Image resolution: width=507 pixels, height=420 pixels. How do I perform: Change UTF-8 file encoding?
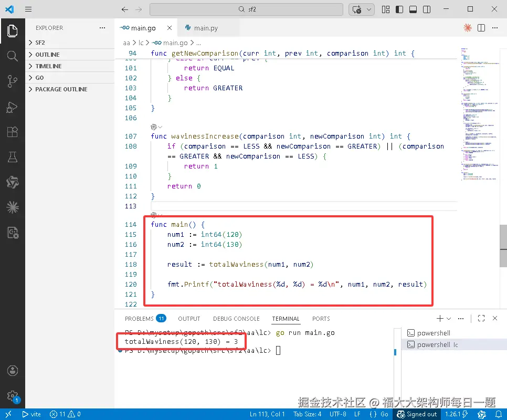pyautogui.click(x=337, y=414)
